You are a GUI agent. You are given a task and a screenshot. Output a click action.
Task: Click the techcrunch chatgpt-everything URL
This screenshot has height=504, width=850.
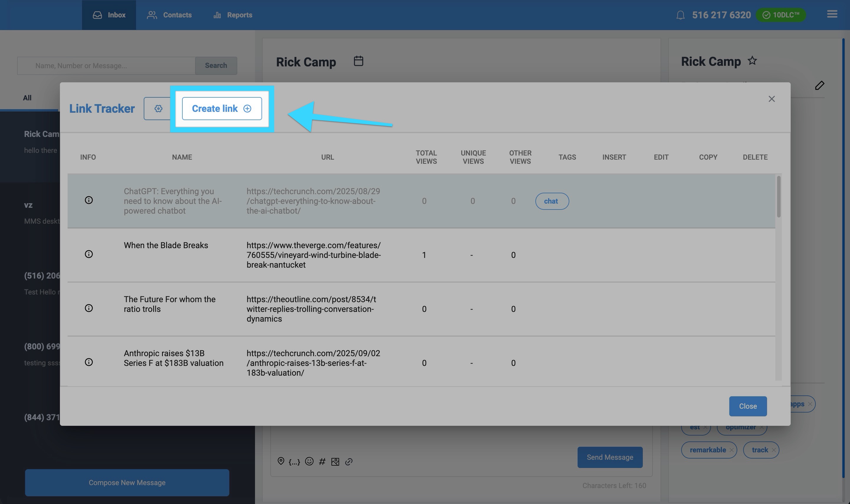[x=313, y=201]
